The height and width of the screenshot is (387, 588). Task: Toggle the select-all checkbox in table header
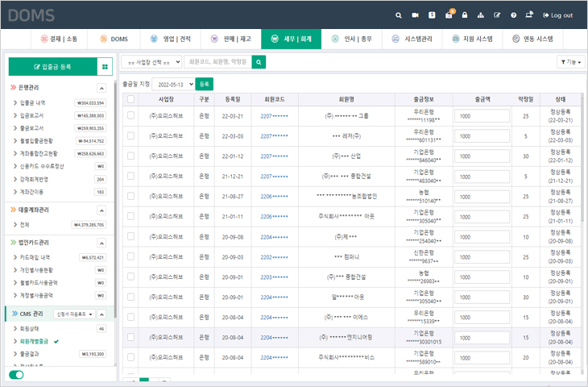130,99
